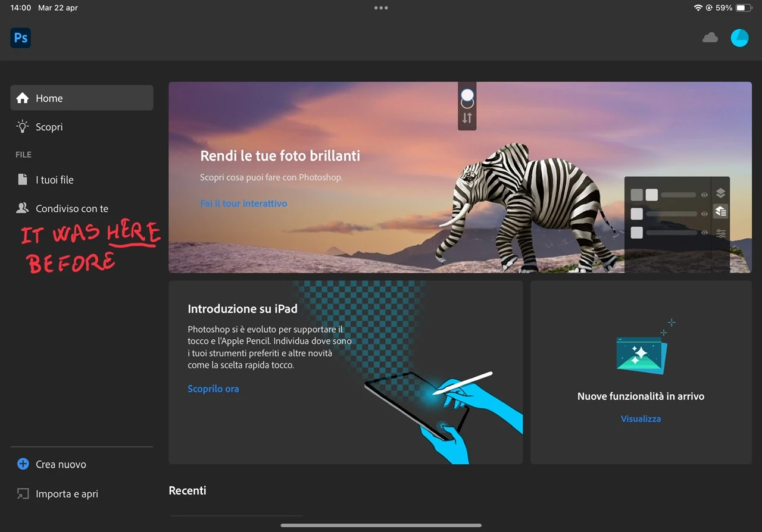762x532 pixels.
Task: Click the iPadOS three-dot multitasking control
Action: [x=381, y=8]
